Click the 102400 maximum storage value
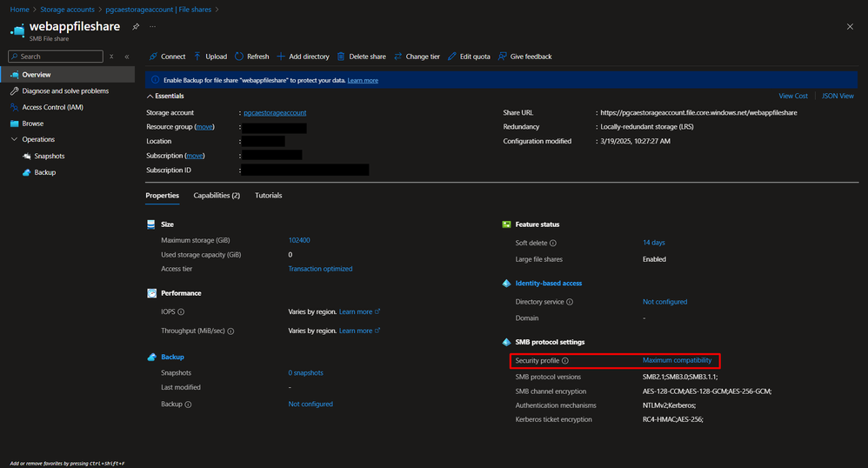 click(x=299, y=240)
